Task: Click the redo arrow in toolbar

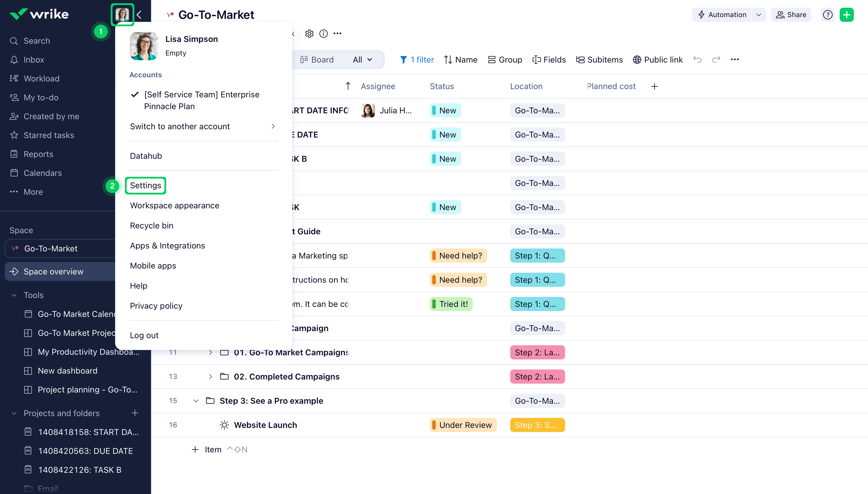Action: click(716, 59)
